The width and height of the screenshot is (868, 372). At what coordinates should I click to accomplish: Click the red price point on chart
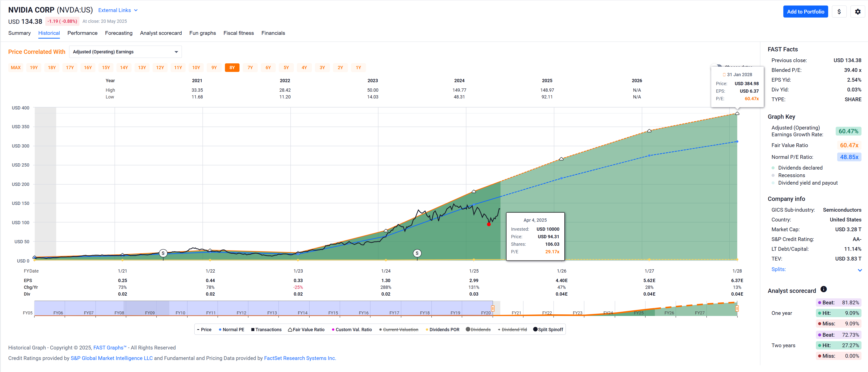[x=488, y=224]
